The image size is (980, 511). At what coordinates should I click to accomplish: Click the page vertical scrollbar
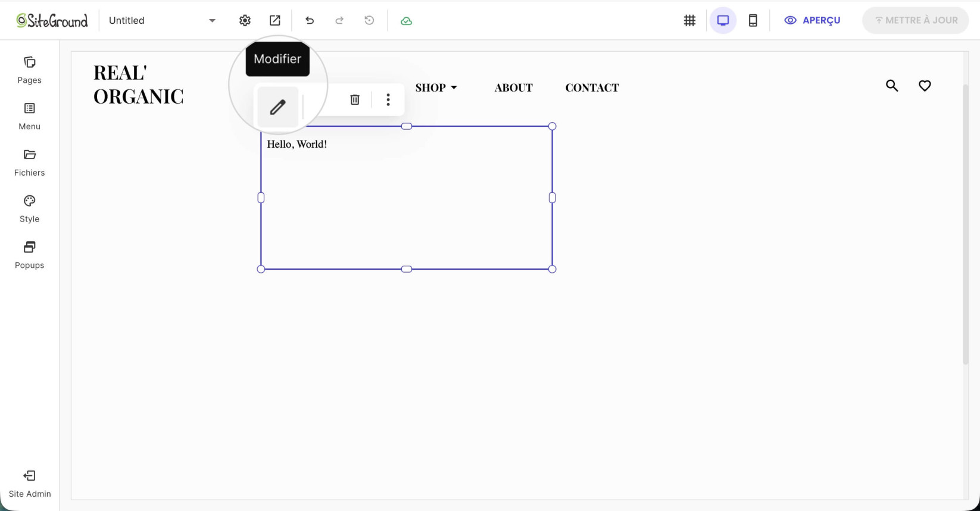coord(966,224)
